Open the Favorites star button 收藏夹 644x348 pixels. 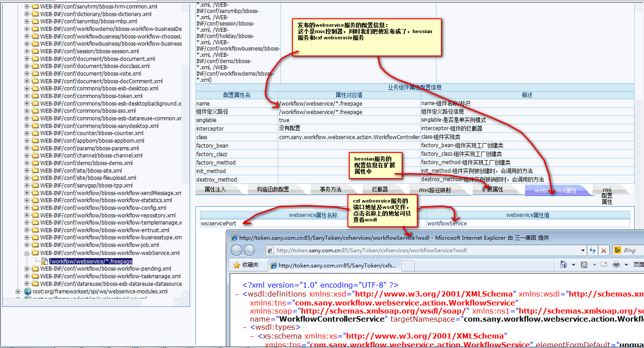point(246,265)
